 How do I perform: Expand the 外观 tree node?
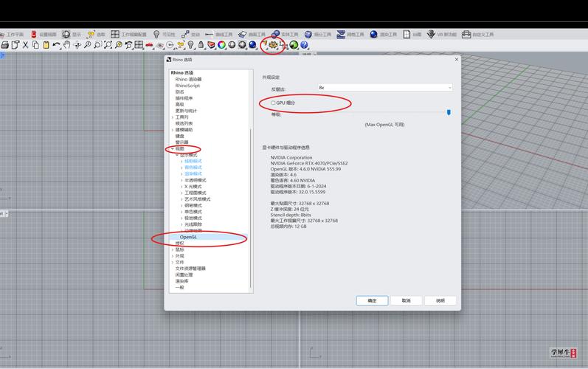point(173,256)
